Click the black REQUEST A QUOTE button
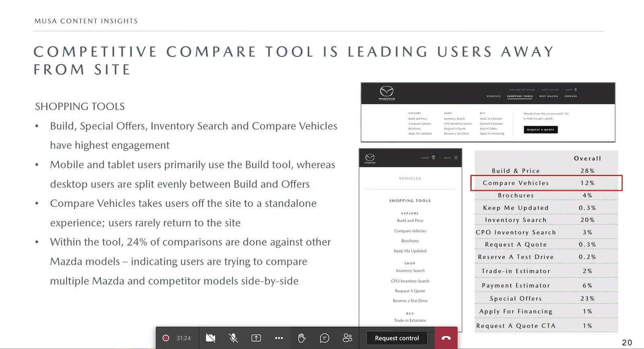This screenshot has height=349, width=644. 541,130
